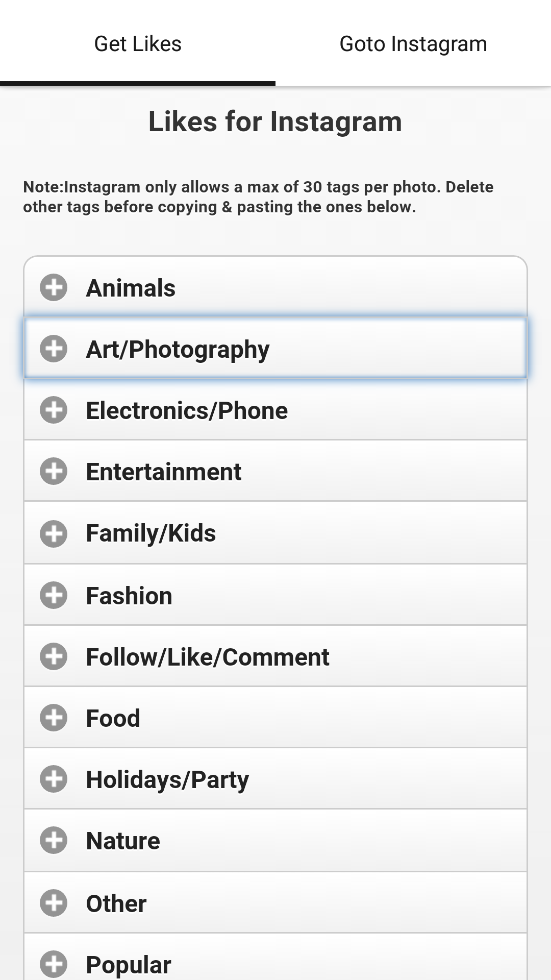The height and width of the screenshot is (980, 551).
Task: Click the plus icon beside Fashion
Action: point(54,595)
